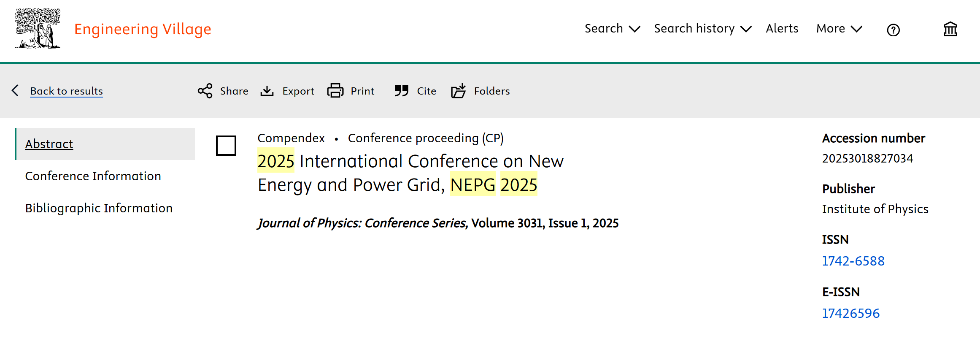Screen dimensions: 980x347
Task: Click the Elsevier tree logo
Action: (x=37, y=28)
